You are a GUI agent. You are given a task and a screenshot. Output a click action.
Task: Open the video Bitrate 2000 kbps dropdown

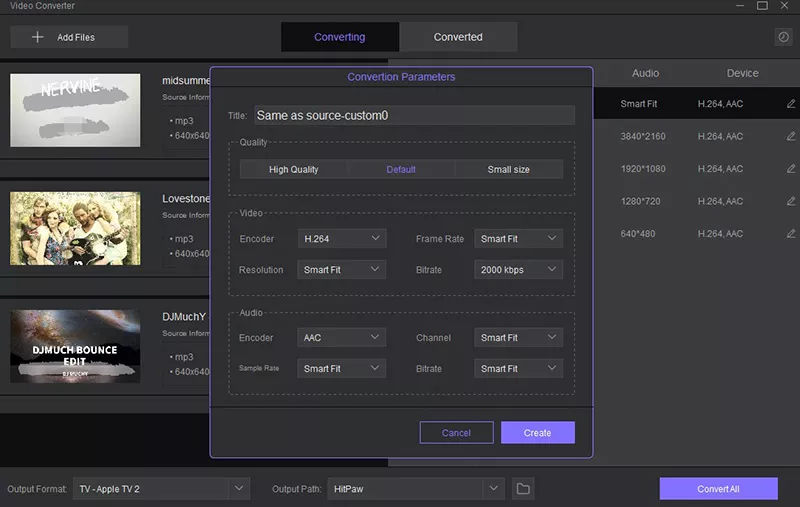pyautogui.click(x=518, y=270)
